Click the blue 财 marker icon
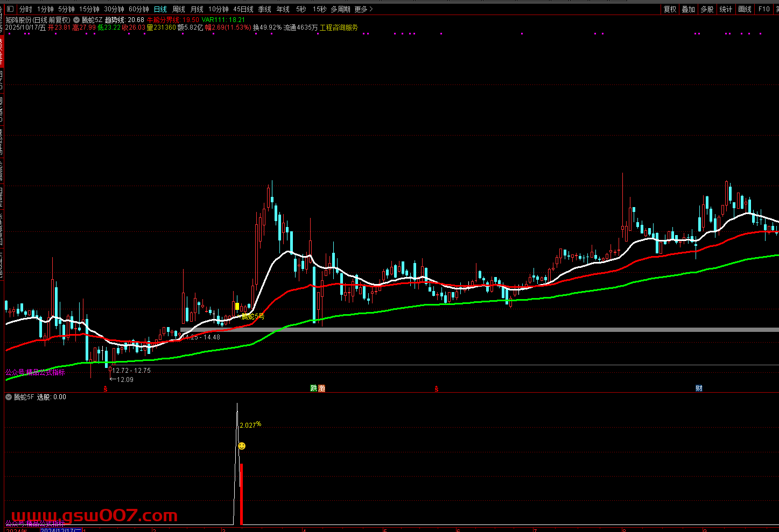This screenshot has width=779, height=532. pyautogui.click(x=699, y=388)
